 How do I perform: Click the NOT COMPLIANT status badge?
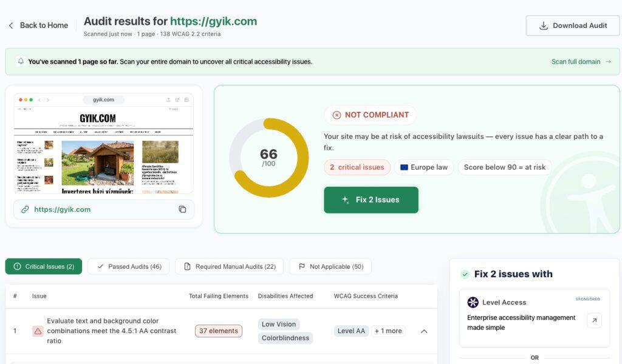(x=371, y=115)
